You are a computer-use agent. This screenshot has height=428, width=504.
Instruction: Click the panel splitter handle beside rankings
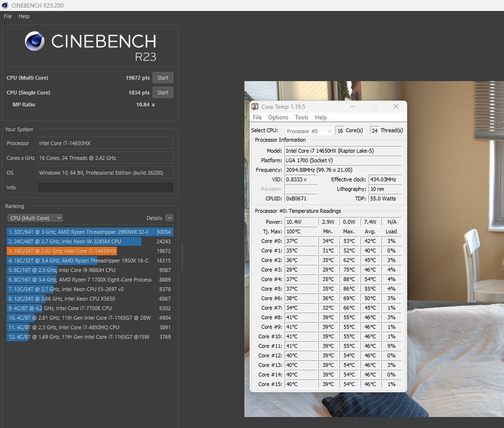point(182,250)
